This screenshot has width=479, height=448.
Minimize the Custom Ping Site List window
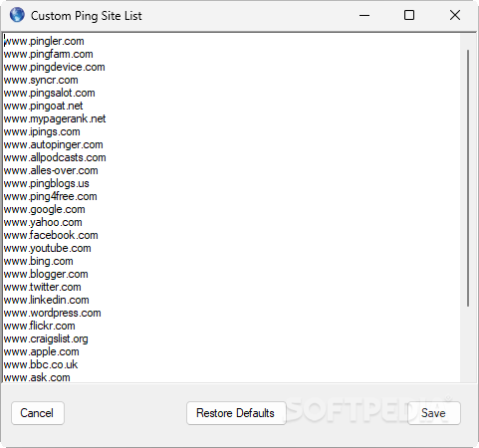[364, 15]
